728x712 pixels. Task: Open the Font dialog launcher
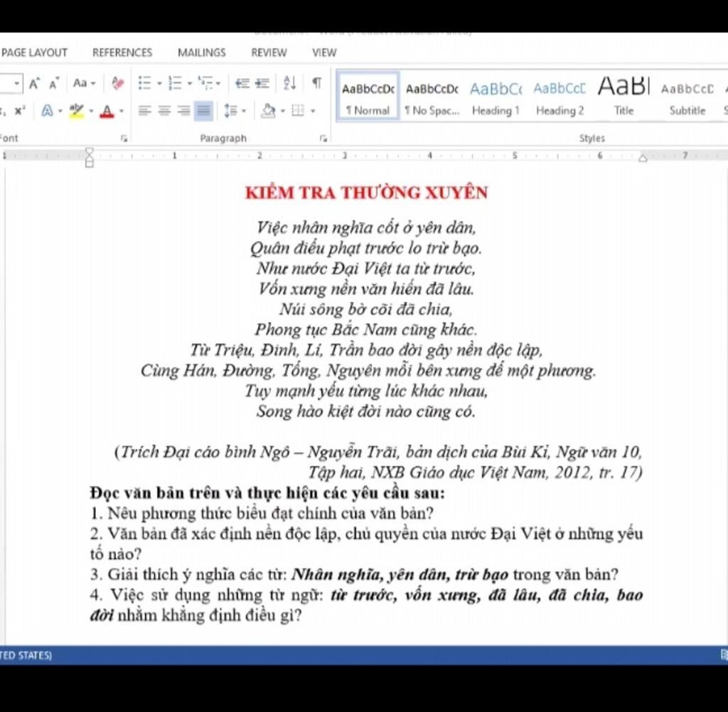click(124, 139)
